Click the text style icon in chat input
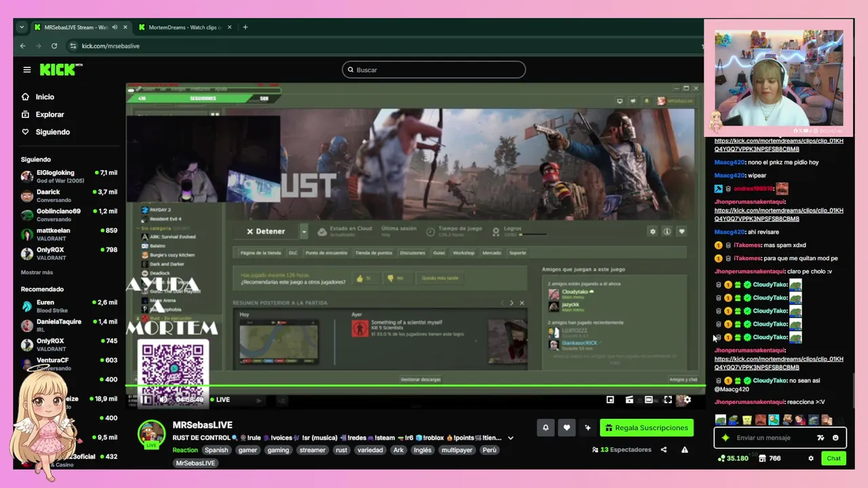The height and width of the screenshot is (488, 868). point(821,438)
